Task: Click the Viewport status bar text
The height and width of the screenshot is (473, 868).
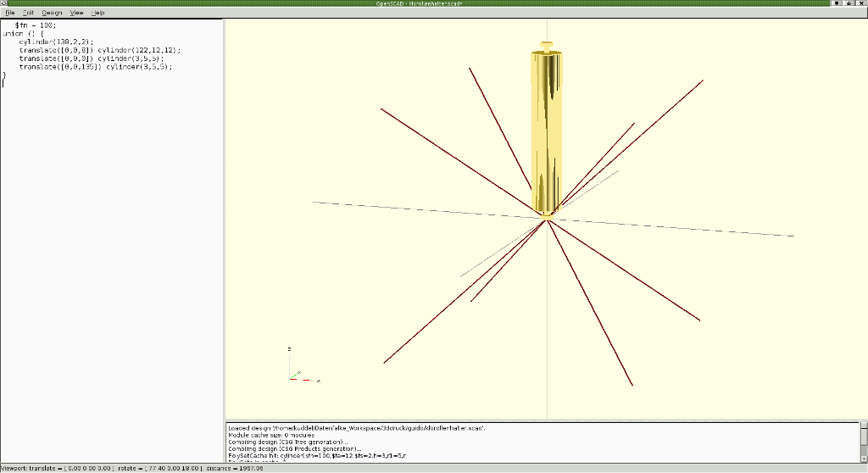Action: pyautogui.click(x=131, y=469)
